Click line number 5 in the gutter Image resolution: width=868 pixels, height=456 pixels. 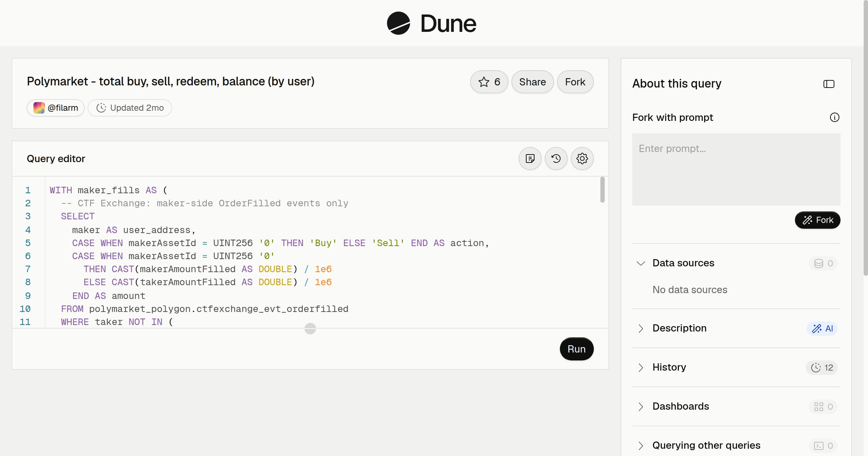tap(28, 243)
